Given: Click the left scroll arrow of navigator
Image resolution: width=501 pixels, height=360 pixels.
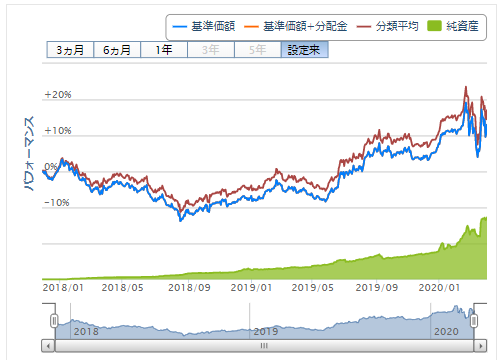Looking at the screenshot, I should [x=48, y=346].
